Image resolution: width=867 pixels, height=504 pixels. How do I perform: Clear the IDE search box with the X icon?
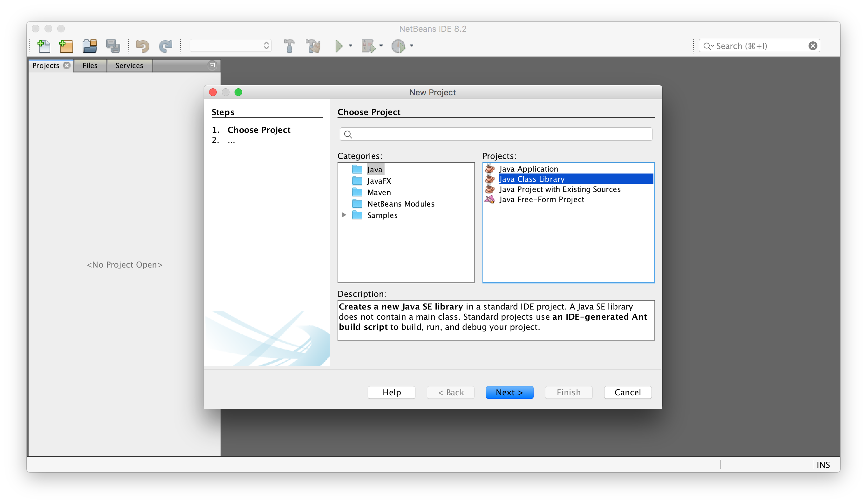coord(813,46)
